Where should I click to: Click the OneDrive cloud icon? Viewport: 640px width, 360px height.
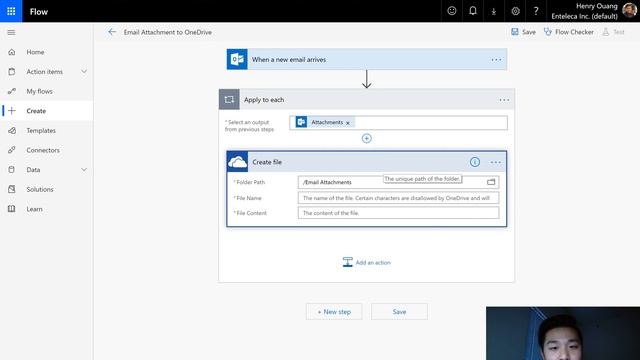point(238,162)
